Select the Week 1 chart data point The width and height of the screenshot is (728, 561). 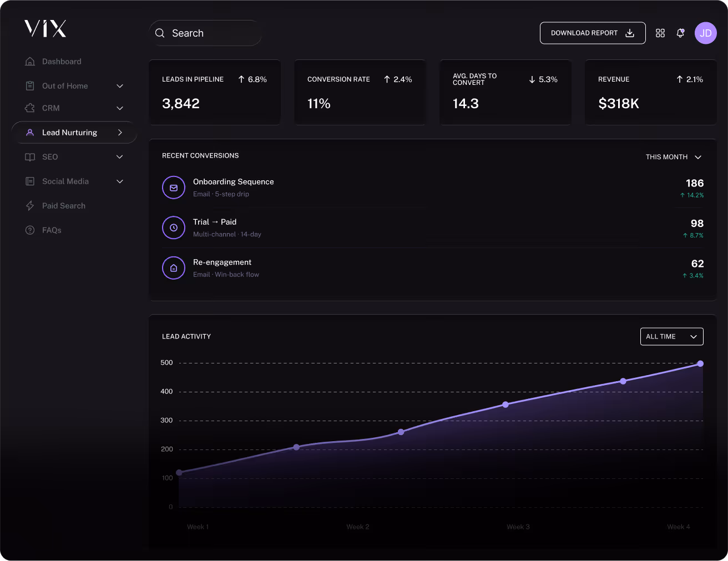179,473
